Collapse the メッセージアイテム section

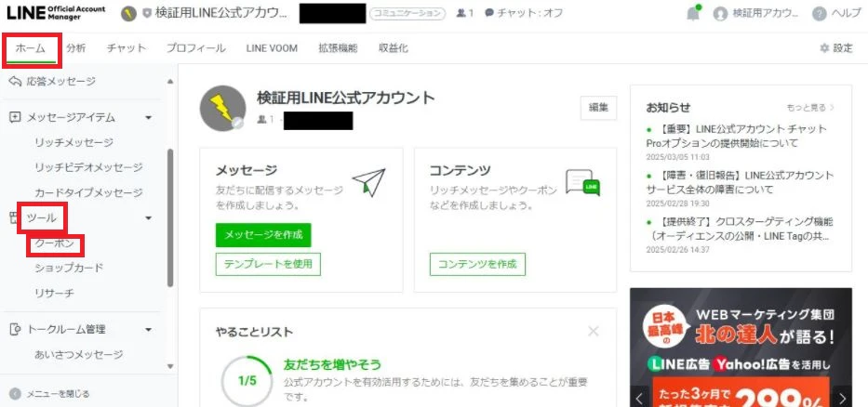coord(148,117)
